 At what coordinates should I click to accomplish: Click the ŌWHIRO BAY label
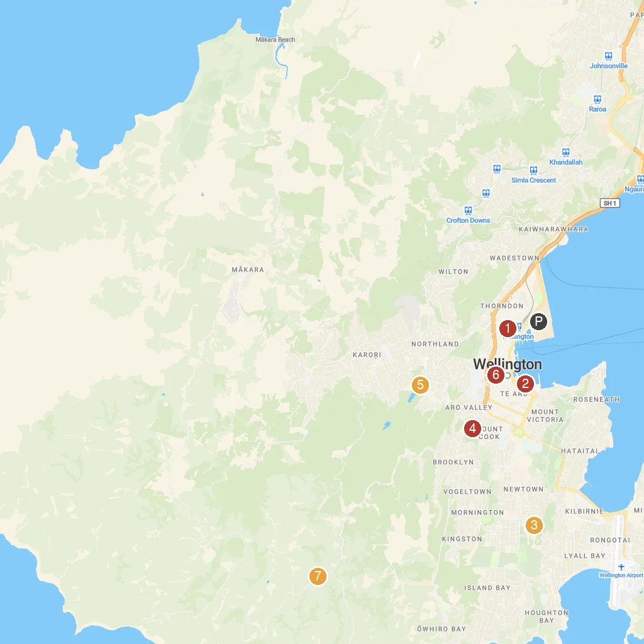441,629
